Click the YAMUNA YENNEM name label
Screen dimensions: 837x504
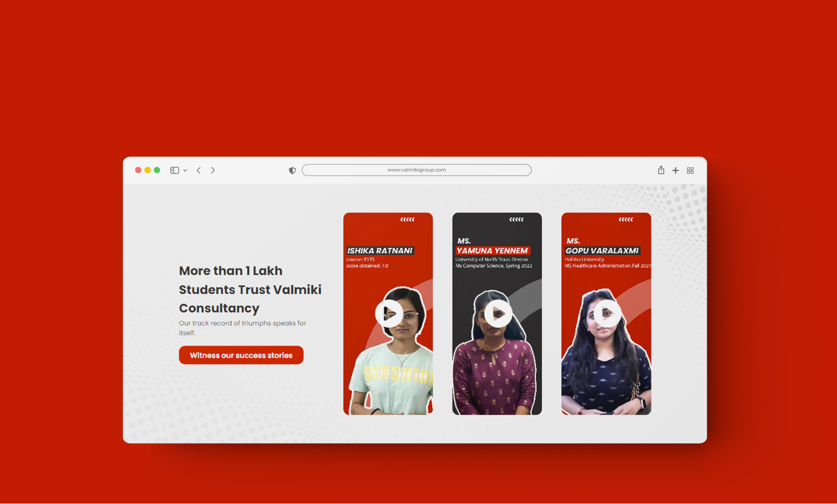tap(492, 250)
